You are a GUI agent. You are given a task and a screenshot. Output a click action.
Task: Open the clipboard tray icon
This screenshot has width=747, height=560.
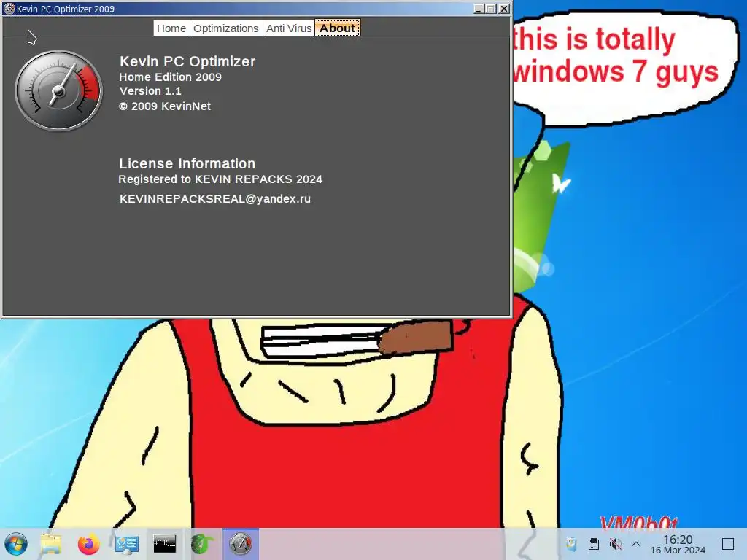pos(594,544)
